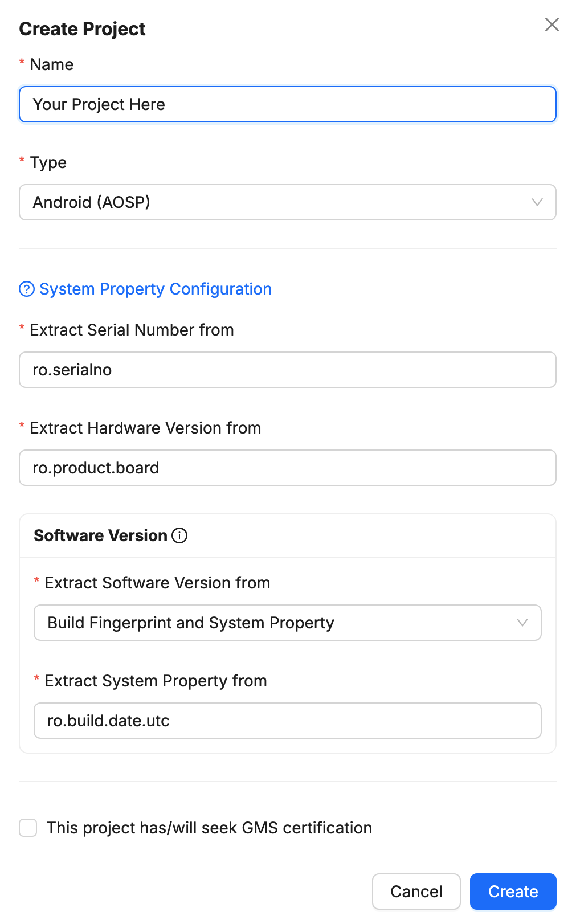576x924 pixels.
Task: Click the 'Extract Hardware Version from' label
Action: (x=145, y=428)
